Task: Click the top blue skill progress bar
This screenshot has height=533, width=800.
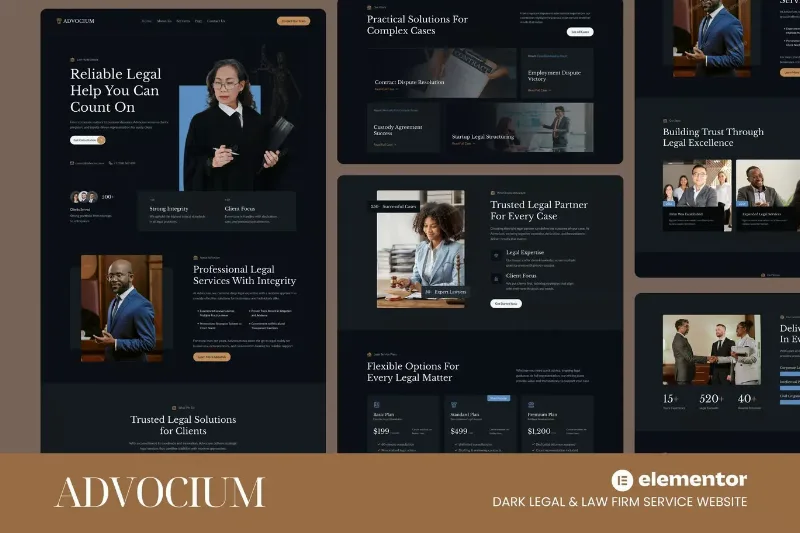Action: pos(790,374)
